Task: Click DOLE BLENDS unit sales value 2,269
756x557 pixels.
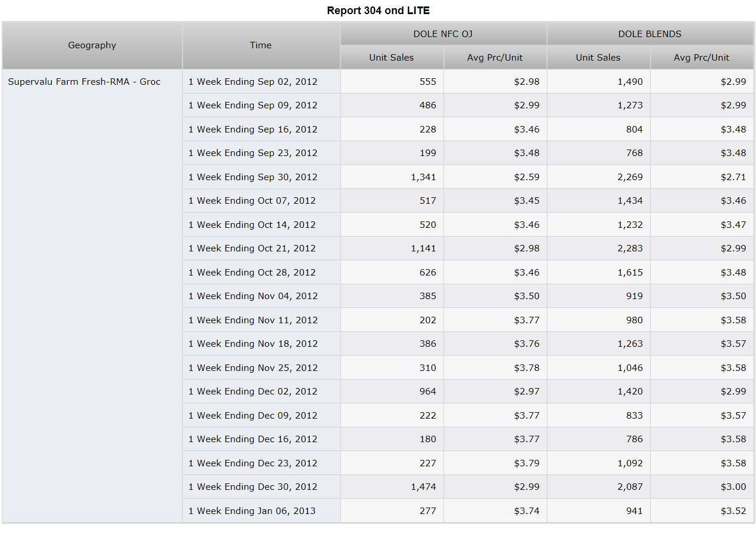Action: click(x=630, y=177)
